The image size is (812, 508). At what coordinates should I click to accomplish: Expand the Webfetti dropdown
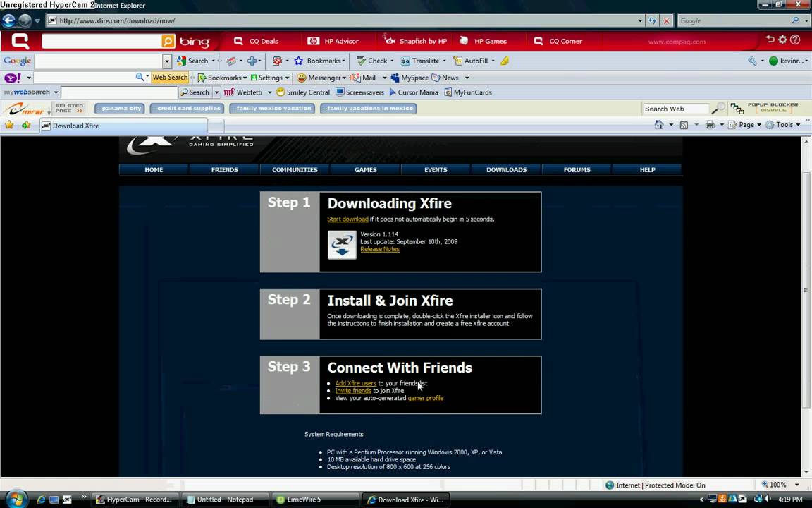[x=269, y=92]
